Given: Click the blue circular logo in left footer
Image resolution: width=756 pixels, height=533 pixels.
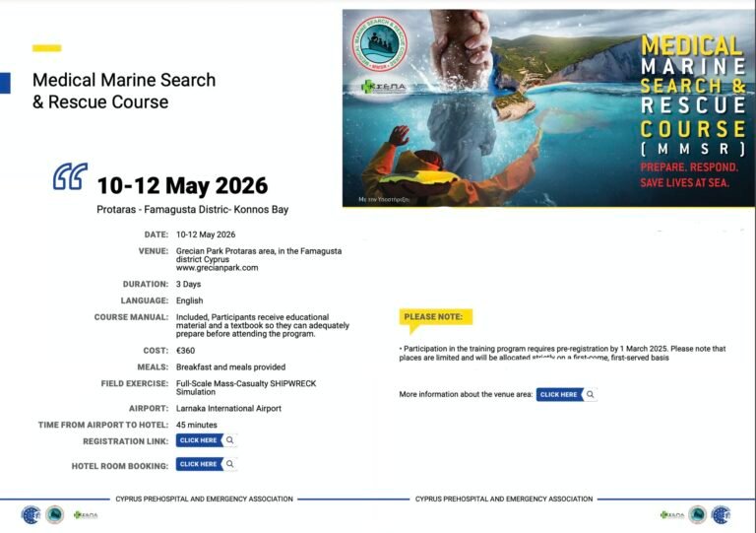Looking at the screenshot, I should pyautogui.click(x=31, y=514).
